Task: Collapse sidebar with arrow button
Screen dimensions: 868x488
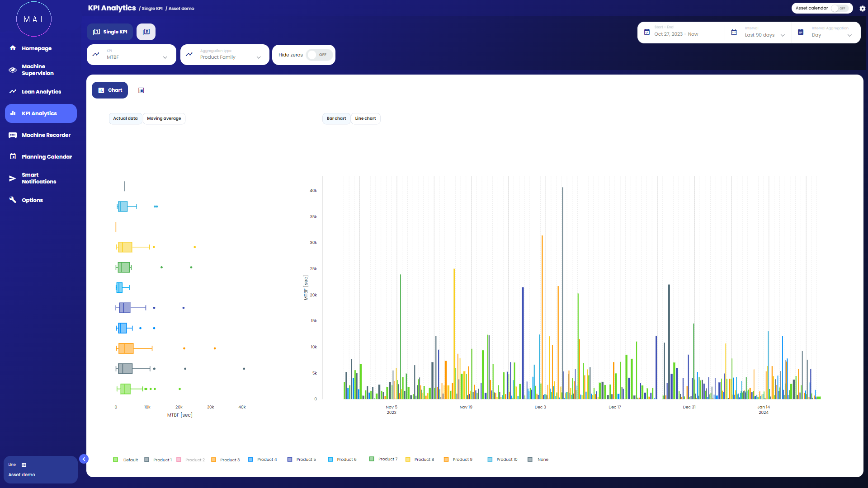Action: click(84, 459)
